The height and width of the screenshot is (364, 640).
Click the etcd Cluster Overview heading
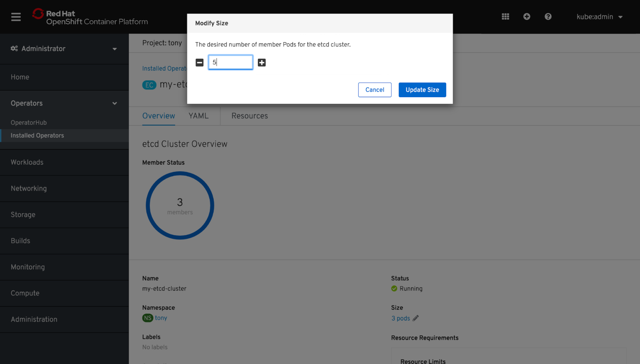click(x=185, y=144)
